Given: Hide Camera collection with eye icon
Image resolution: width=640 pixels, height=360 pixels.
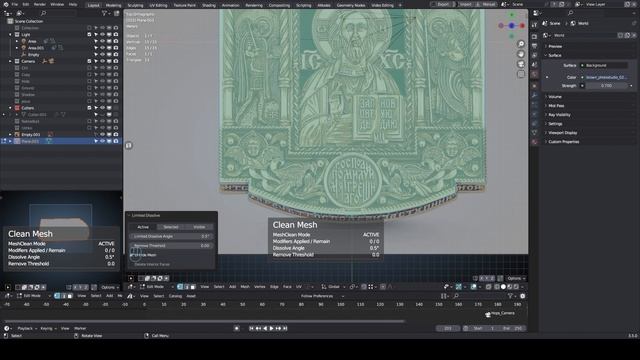Looking at the screenshot, I should (103, 61).
